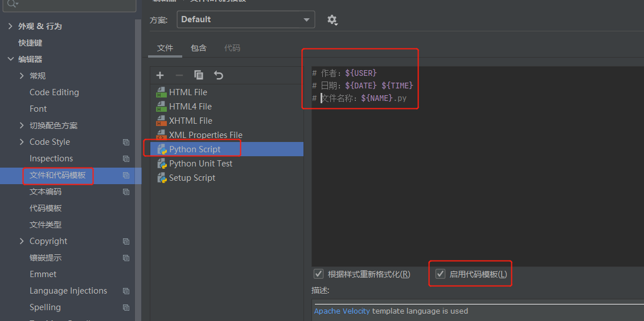Select the Python Unit Test template row
The image size is (644, 321).
pyautogui.click(x=227, y=164)
